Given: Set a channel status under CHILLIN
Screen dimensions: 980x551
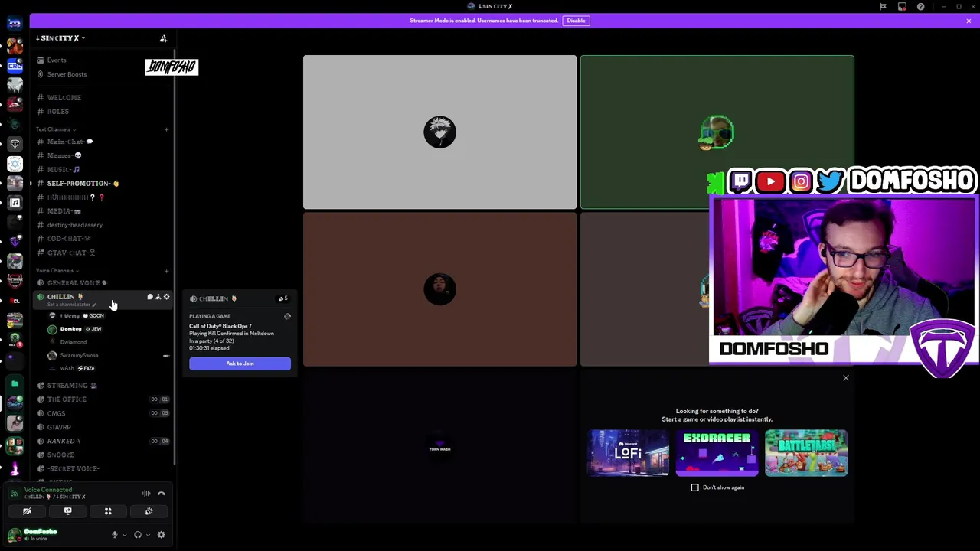Looking at the screenshot, I should click(x=71, y=305).
